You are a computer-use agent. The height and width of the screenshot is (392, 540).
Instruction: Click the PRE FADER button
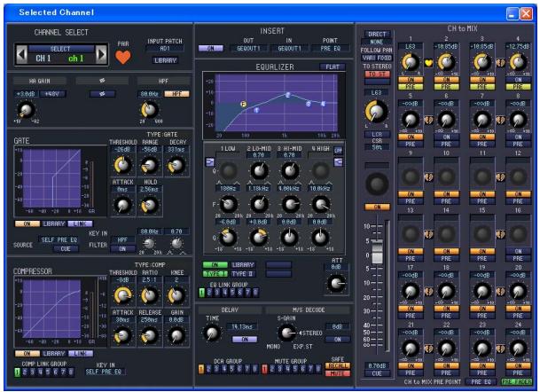[517, 382]
